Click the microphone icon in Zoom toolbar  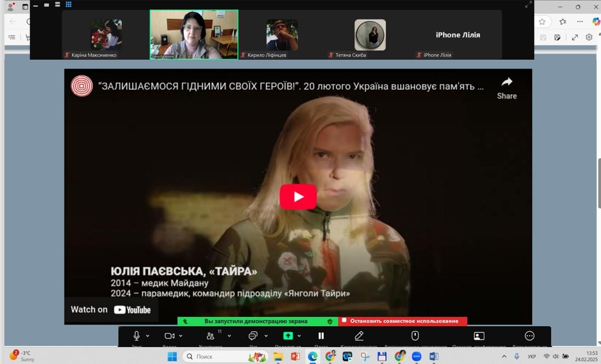coord(137,336)
